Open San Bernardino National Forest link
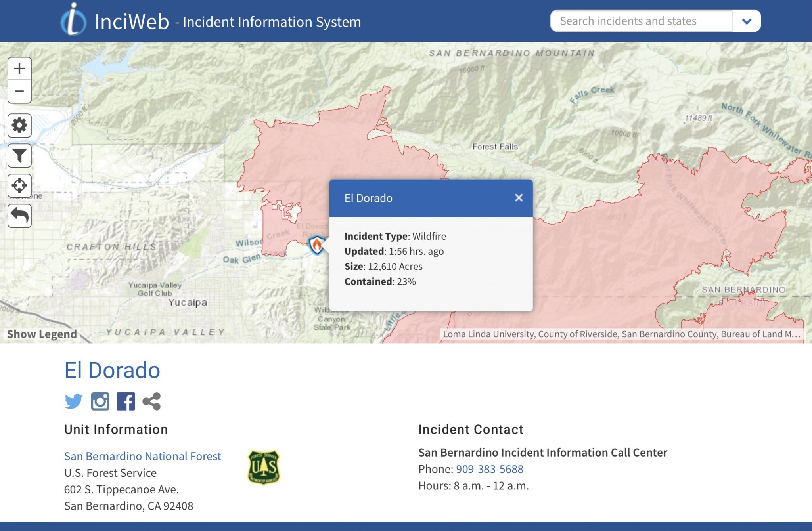812x531 pixels. [x=142, y=456]
